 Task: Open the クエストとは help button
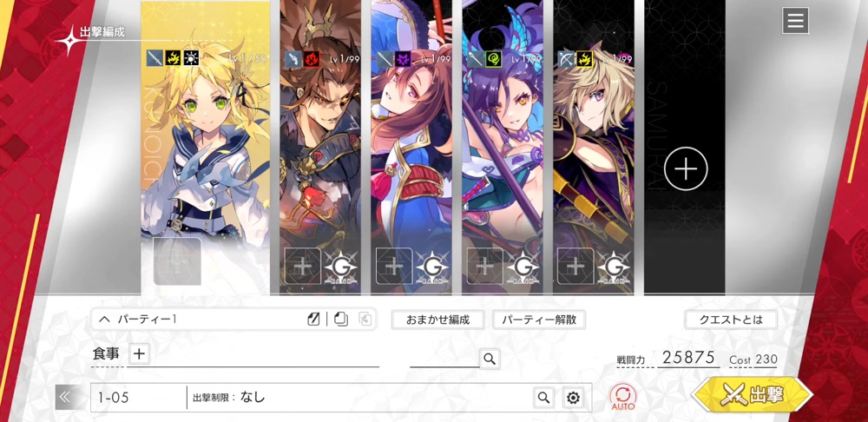[x=731, y=320]
